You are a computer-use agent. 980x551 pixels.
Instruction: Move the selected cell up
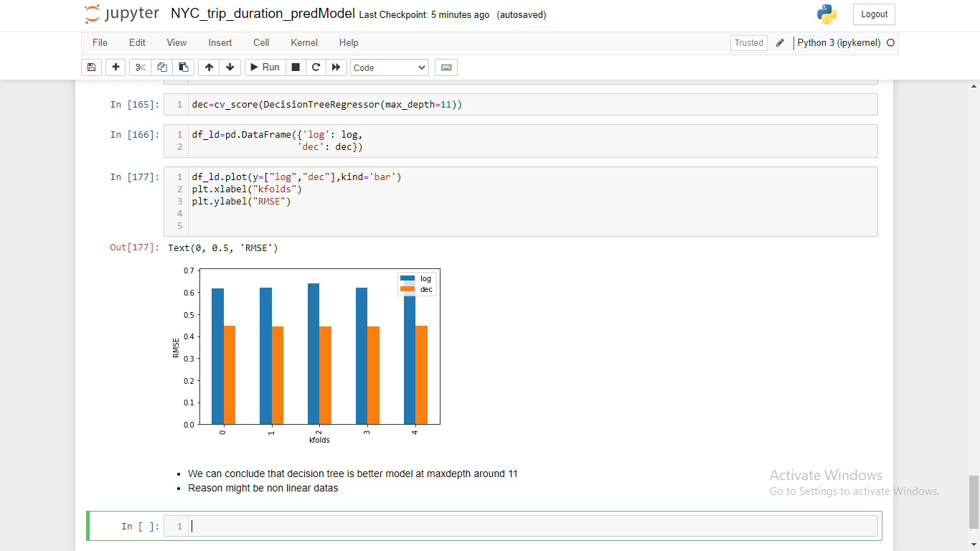click(209, 67)
